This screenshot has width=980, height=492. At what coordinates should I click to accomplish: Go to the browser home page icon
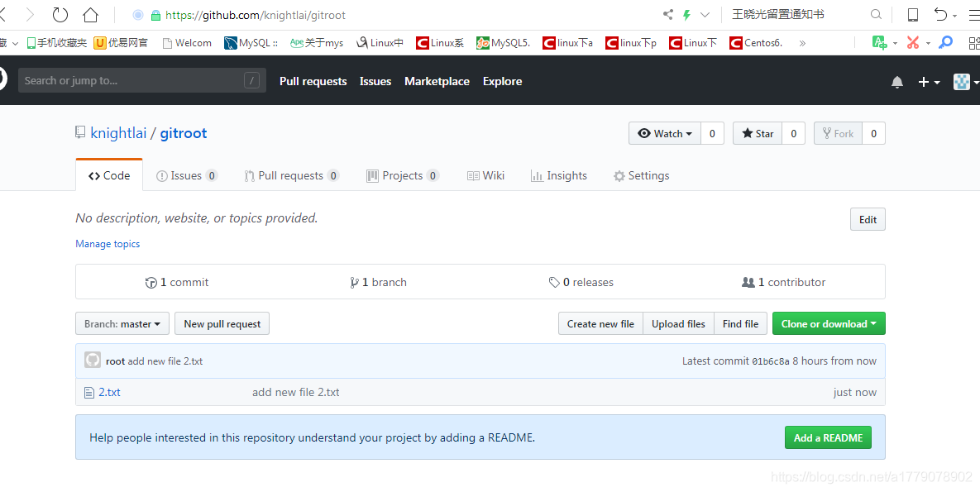click(91, 14)
